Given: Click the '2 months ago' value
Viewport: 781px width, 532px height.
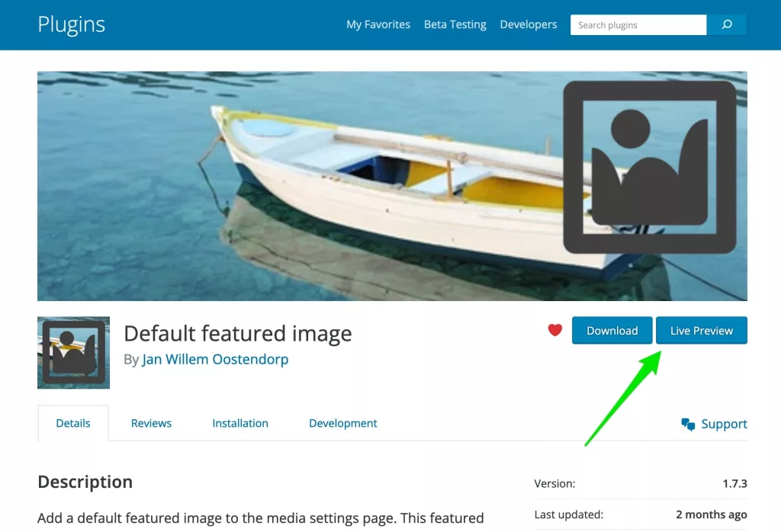Looking at the screenshot, I should [712, 514].
